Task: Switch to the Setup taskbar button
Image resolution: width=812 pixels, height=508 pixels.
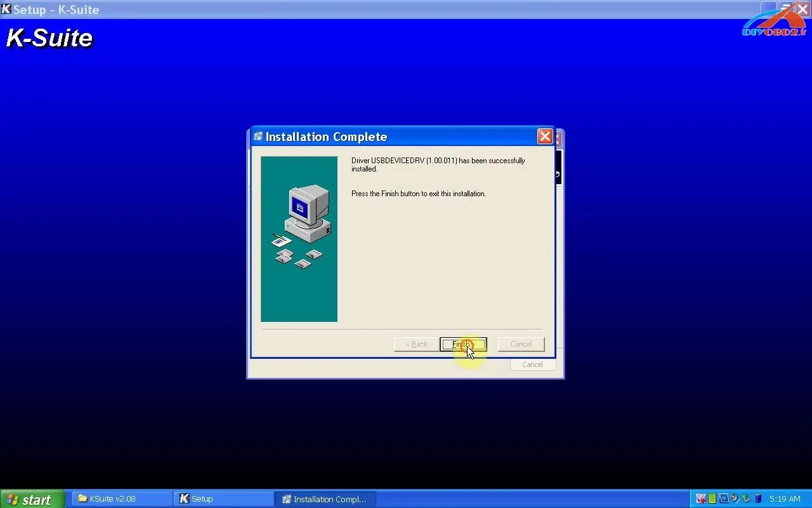Action: point(223,499)
